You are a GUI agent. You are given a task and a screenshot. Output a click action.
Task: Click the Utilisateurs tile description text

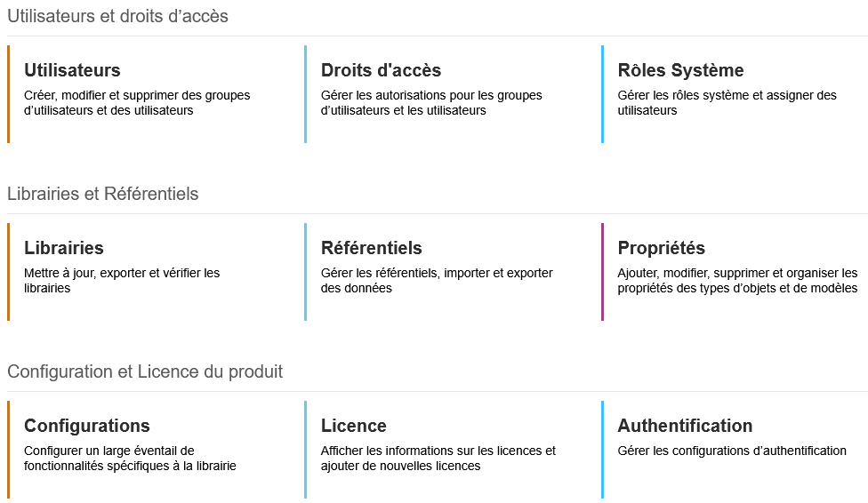pos(137,103)
